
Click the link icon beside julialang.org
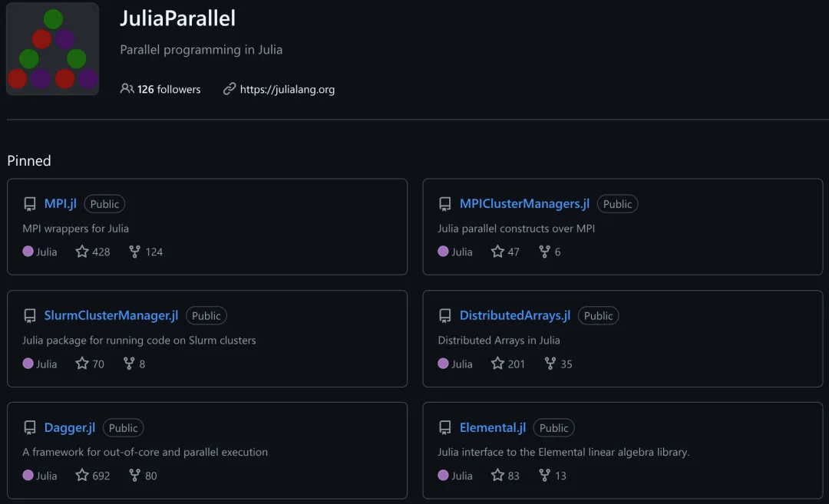click(230, 89)
